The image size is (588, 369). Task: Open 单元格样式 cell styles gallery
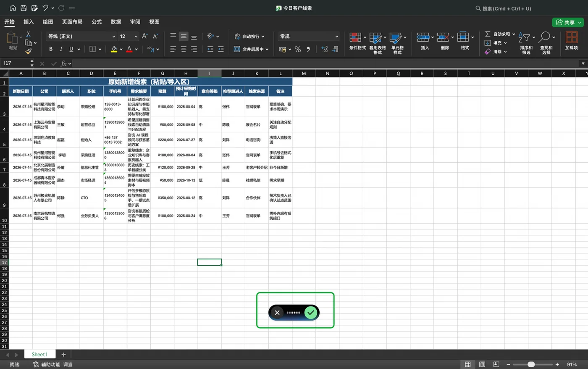397,43
